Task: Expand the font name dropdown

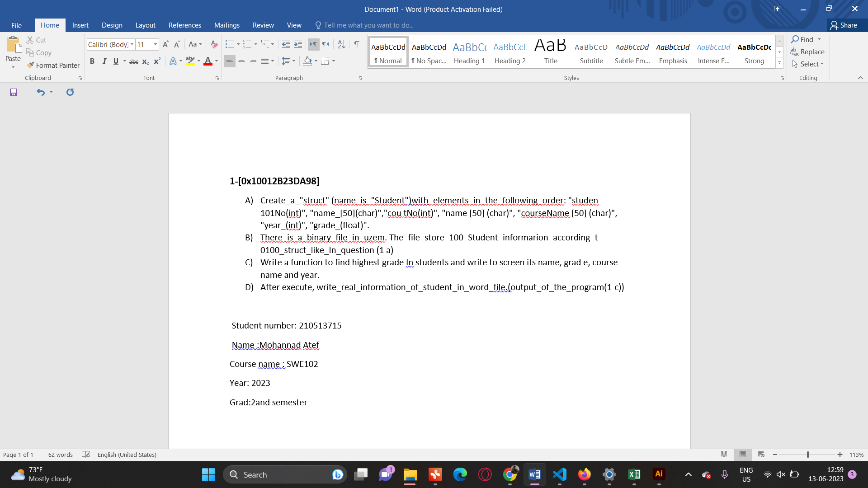Action: tap(132, 44)
